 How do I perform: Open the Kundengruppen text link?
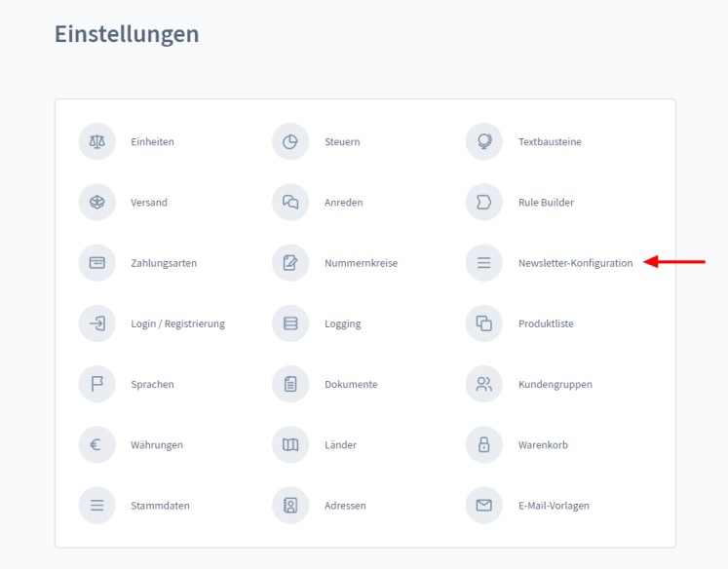pos(555,385)
